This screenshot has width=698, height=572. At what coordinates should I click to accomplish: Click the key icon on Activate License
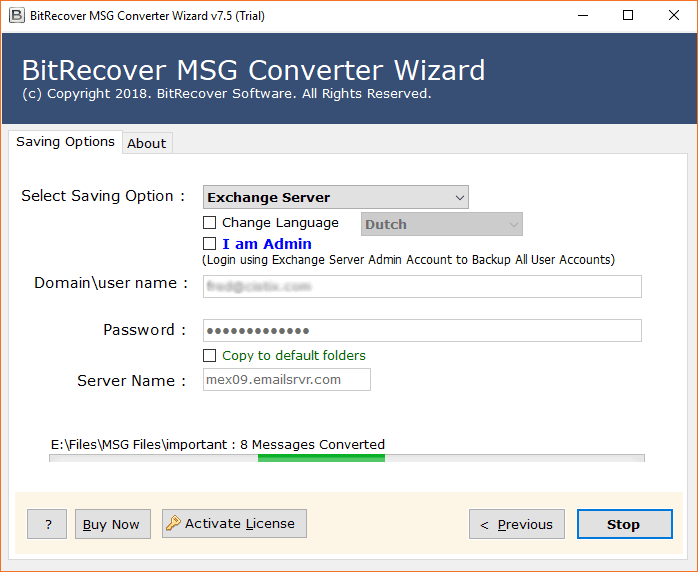pos(173,523)
